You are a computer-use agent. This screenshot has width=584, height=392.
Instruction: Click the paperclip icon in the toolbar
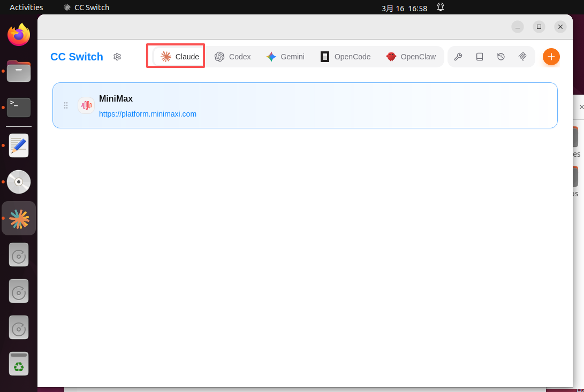coord(522,57)
